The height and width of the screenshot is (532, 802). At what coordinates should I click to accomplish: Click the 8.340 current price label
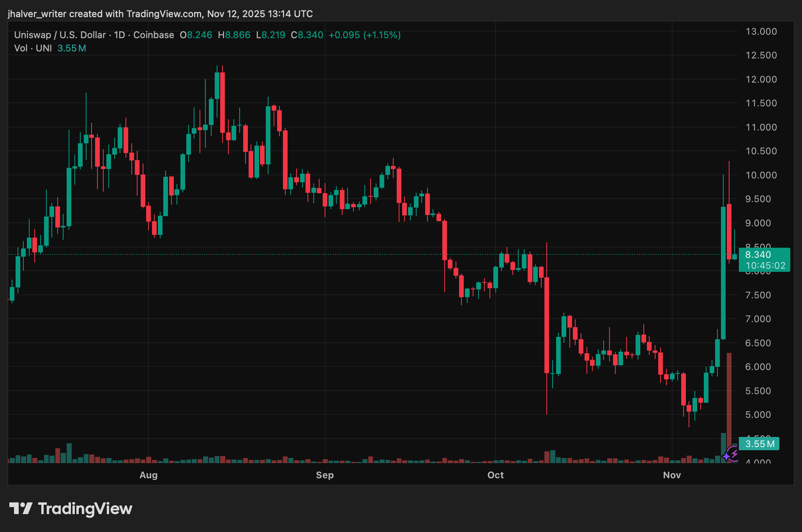pos(758,255)
